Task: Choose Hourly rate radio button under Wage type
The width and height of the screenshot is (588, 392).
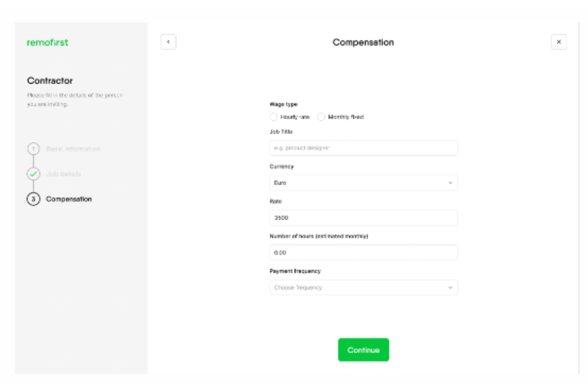Action: pos(273,117)
